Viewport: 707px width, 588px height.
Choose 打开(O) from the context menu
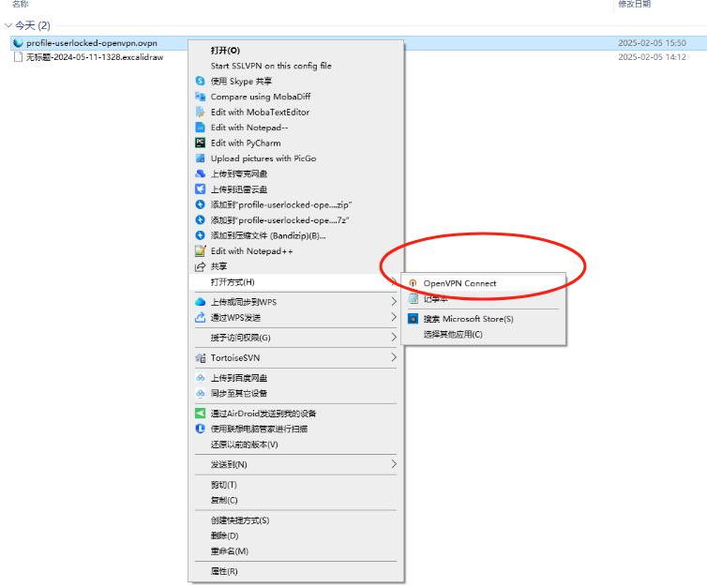(295, 51)
